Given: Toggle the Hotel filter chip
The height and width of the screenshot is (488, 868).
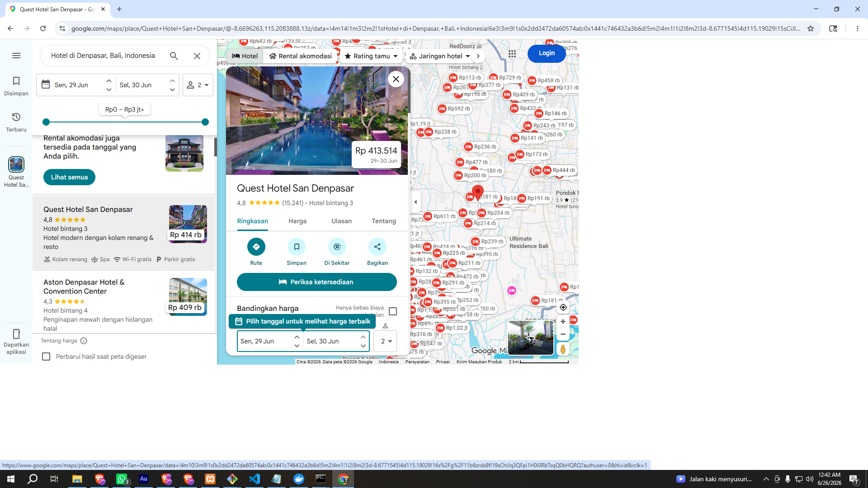Looking at the screenshot, I should (x=245, y=56).
